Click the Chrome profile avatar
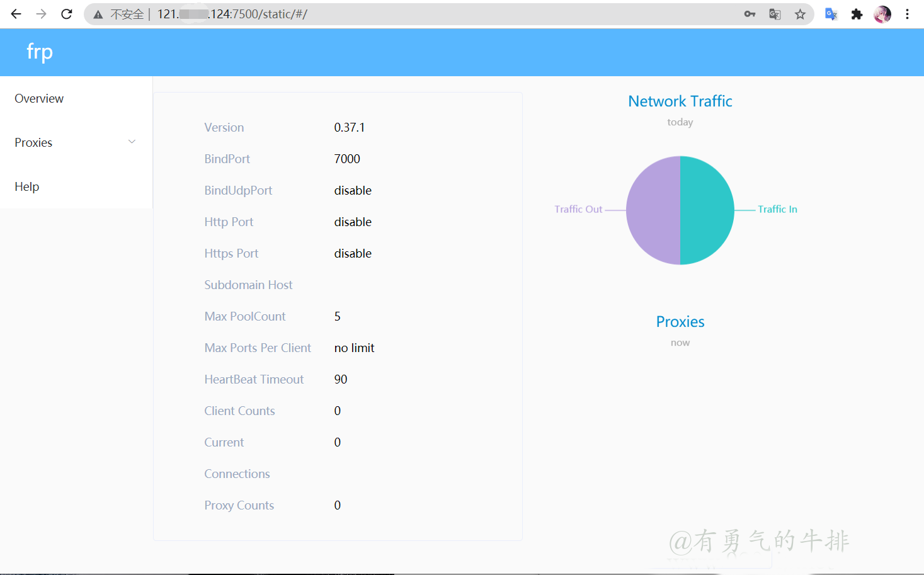 (x=882, y=14)
